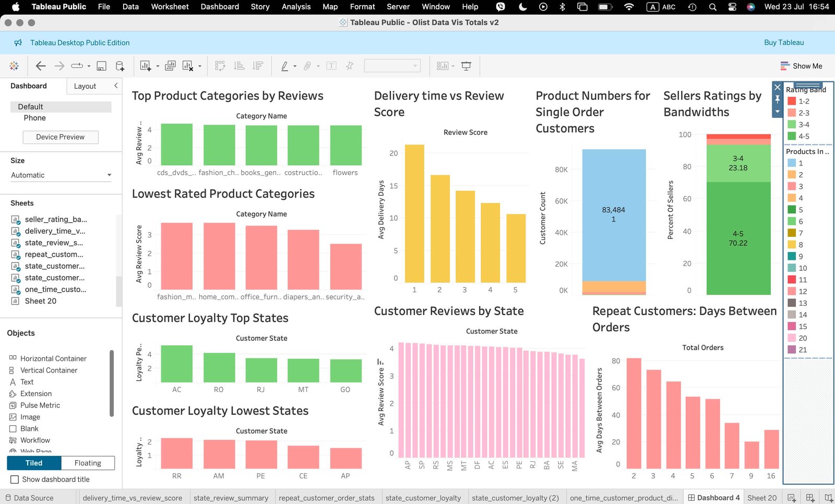Click the Duplicate sheet toolbar icon

(170, 66)
